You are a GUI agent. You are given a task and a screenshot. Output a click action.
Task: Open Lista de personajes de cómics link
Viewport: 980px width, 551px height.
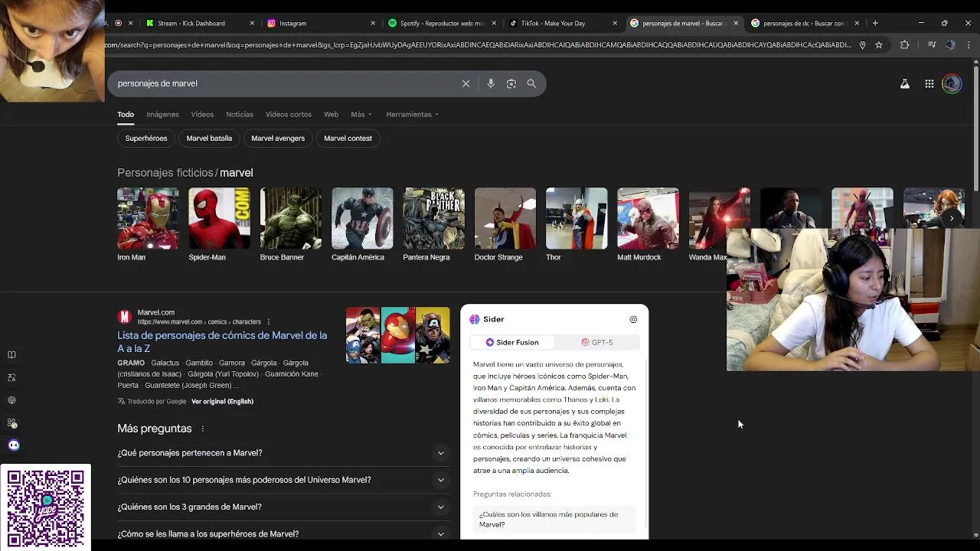222,341
